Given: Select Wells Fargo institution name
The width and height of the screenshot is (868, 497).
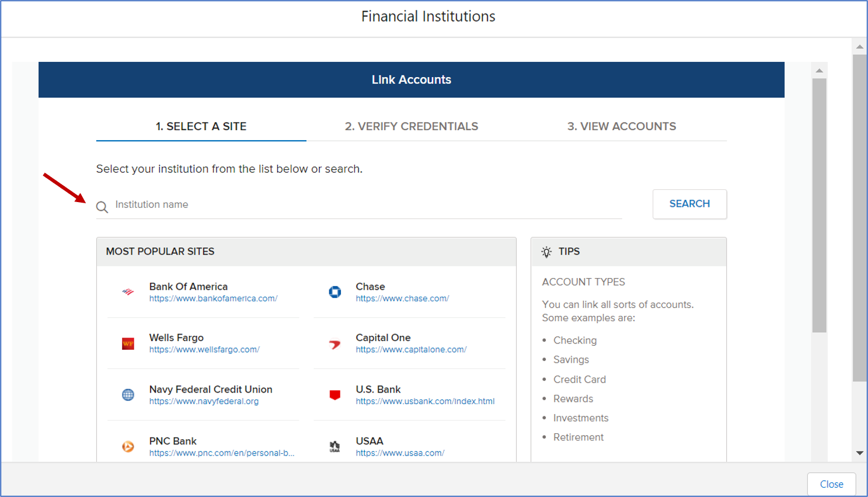Looking at the screenshot, I should coord(176,338).
